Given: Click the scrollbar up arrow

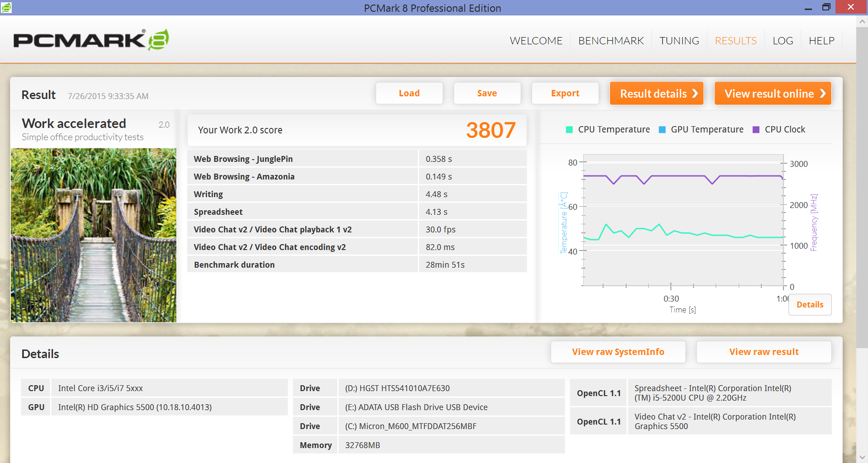Looking at the screenshot, I should 862,21.
